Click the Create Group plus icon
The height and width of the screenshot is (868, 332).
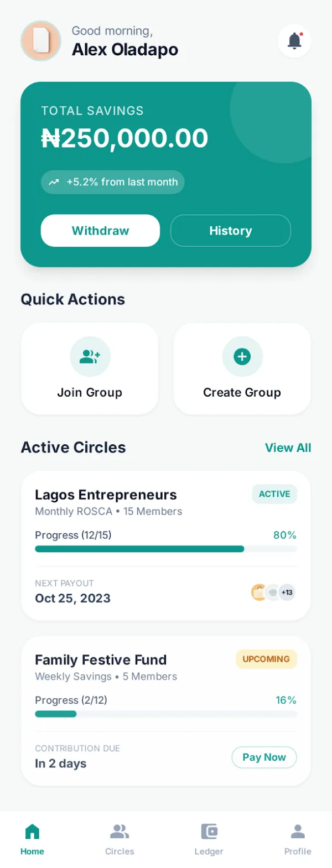[x=242, y=356]
